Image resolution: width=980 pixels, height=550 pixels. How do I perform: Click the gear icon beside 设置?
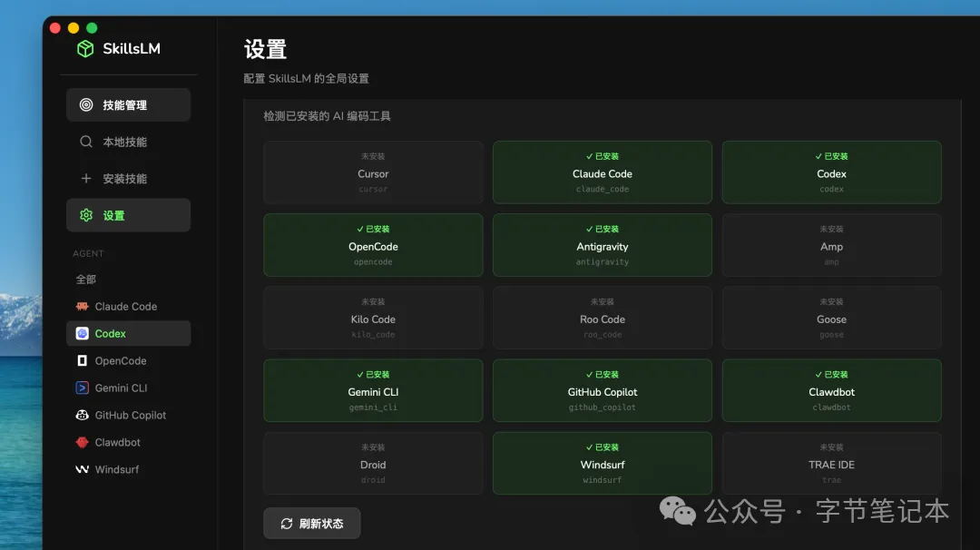[86, 215]
